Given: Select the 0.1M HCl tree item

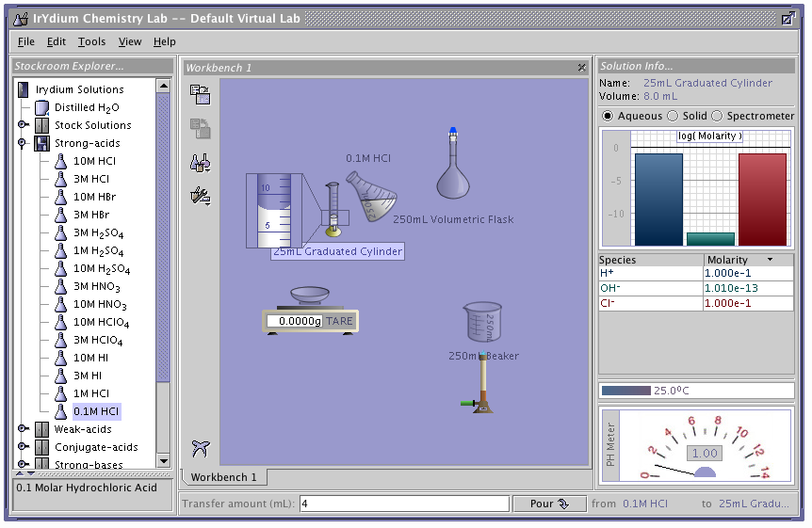Looking at the screenshot, I should coord(96,411).
